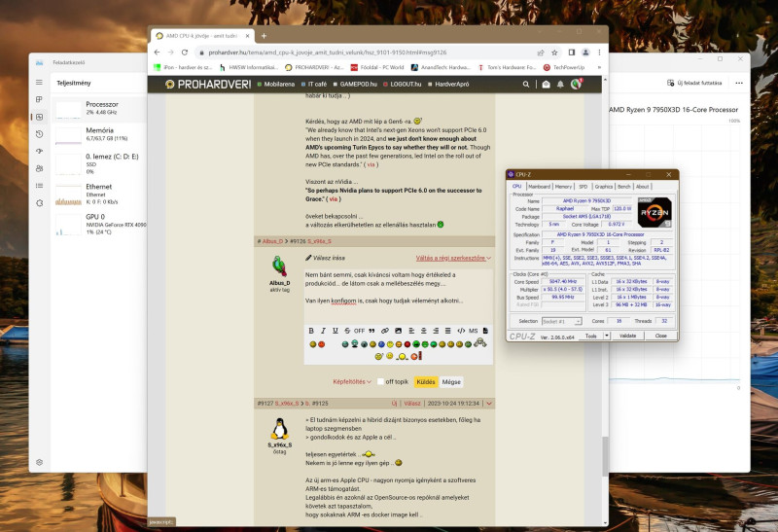Click Validate button in CPU-Z
The image size is (778, 532).
[627, 336]
